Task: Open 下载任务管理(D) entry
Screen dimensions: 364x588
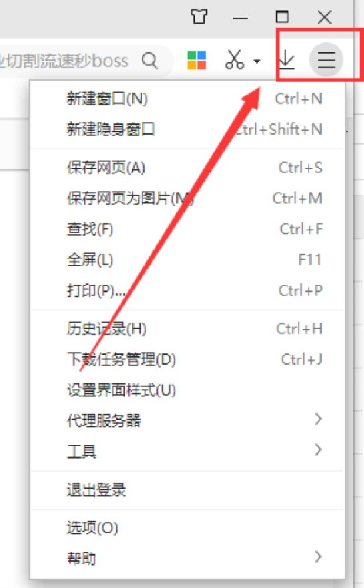Action: tap(188, 359)
